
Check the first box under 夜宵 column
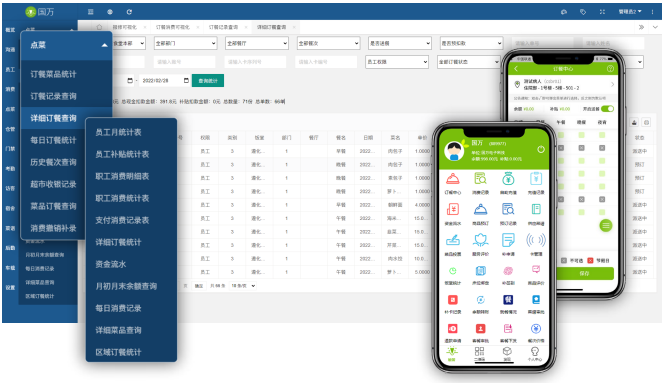click(x=602, y=135)
